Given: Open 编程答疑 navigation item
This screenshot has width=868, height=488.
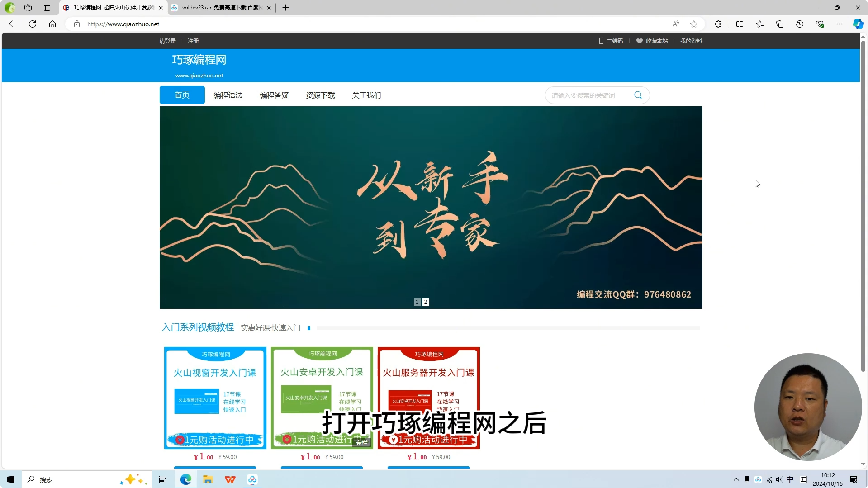Looking at the screenshot, I should click(274, 95).
